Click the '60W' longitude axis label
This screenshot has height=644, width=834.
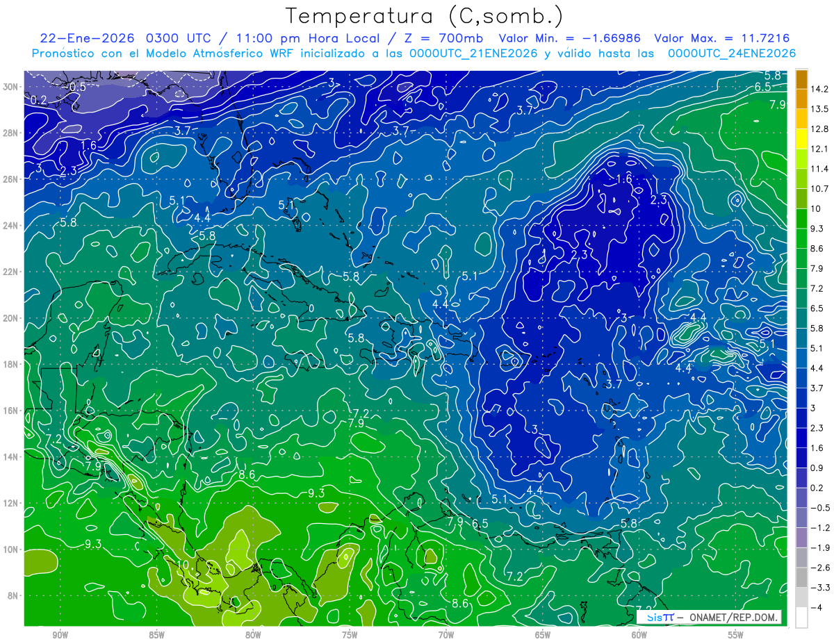click(x=639, y=635)
